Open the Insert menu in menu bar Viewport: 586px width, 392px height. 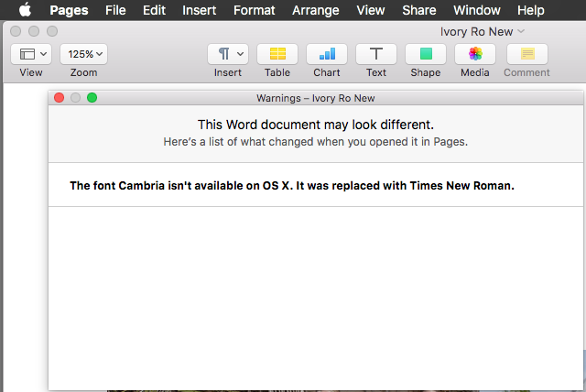point(200,10)
